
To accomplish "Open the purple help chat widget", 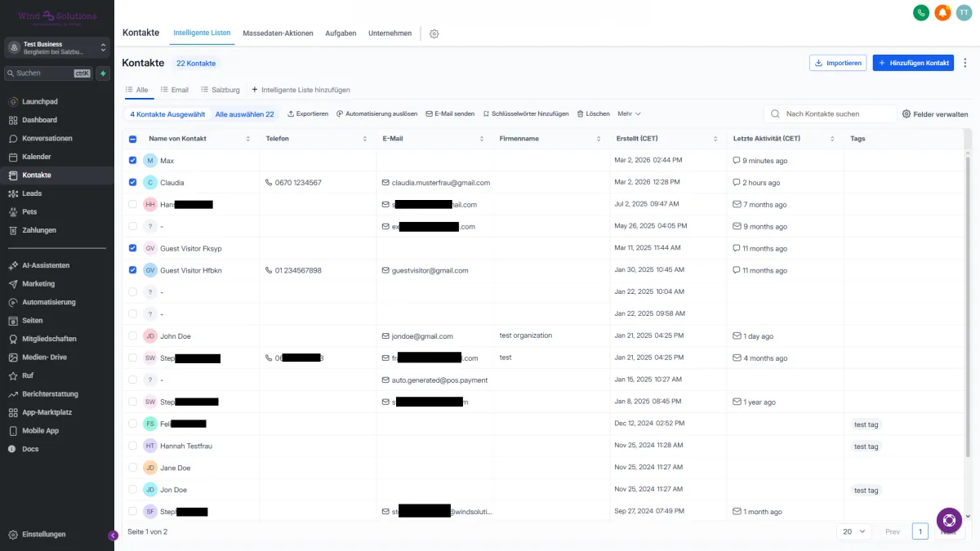I will coord(949,520).
